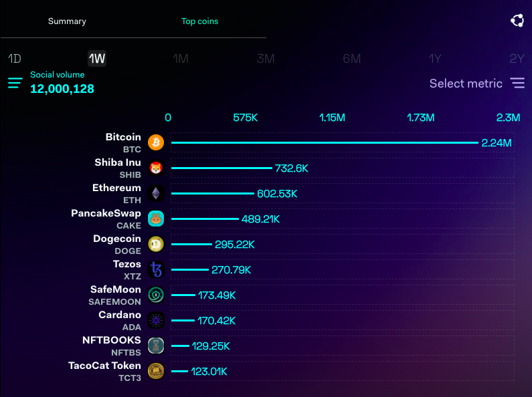Image resolution: width=532 pixels, height=397 pixels.
Task: Open the Select metric dropdown
Action: pos(466,84)
